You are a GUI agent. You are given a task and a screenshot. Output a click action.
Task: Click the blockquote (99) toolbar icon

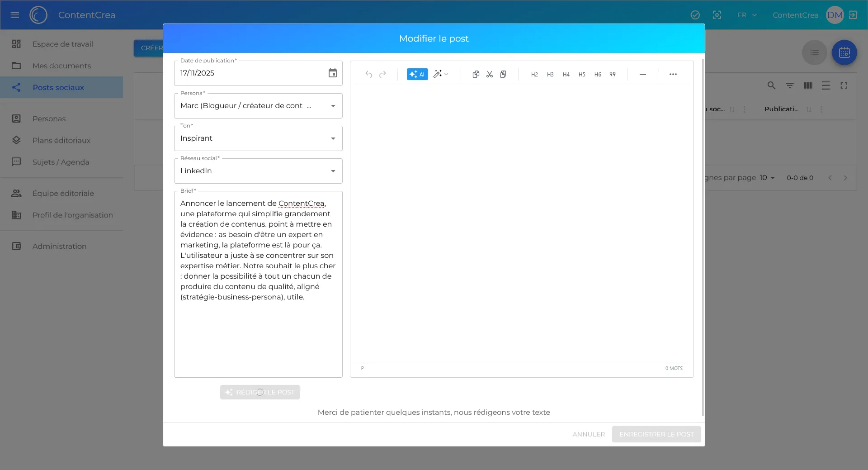pos(613,74)
